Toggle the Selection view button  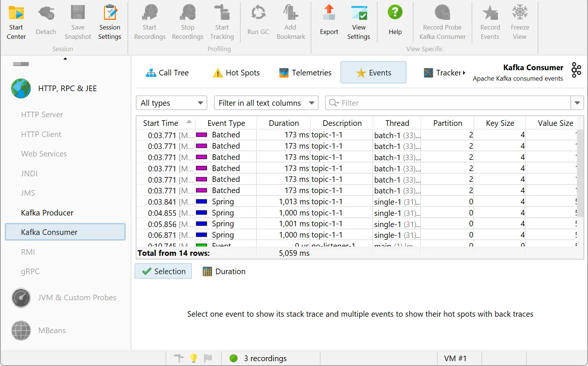[163, 271]
